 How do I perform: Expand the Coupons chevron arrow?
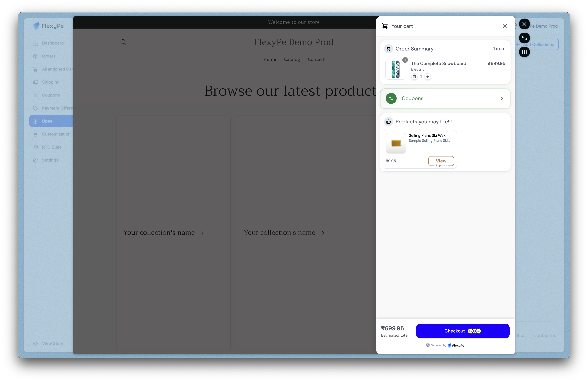tap(502, 99)
